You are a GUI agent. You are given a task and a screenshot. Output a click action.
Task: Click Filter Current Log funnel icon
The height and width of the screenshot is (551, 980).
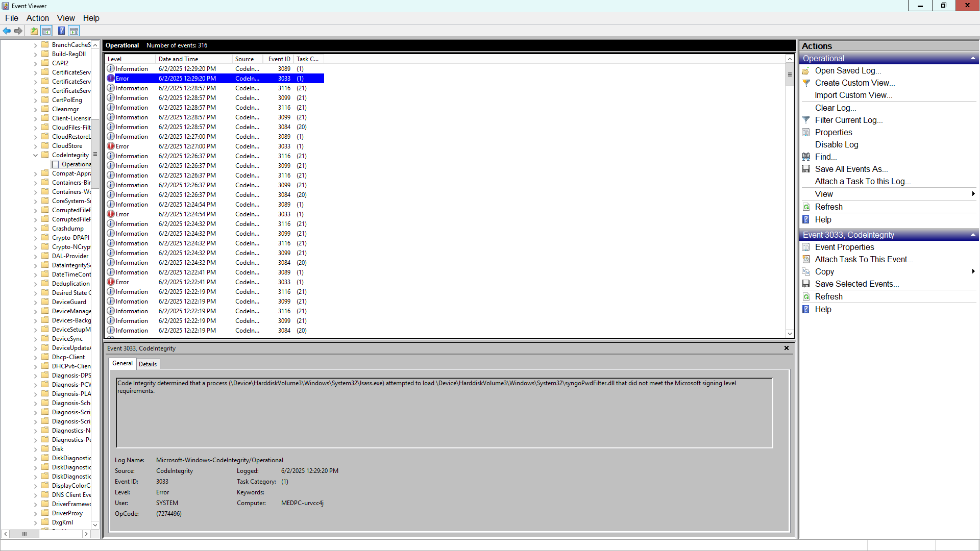tap(806, 120)
